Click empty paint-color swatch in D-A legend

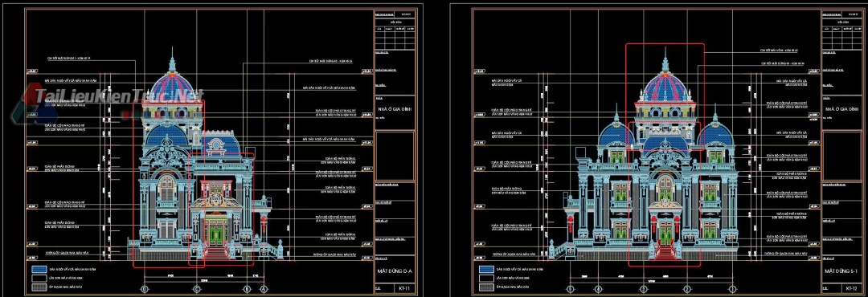point(39,278)
